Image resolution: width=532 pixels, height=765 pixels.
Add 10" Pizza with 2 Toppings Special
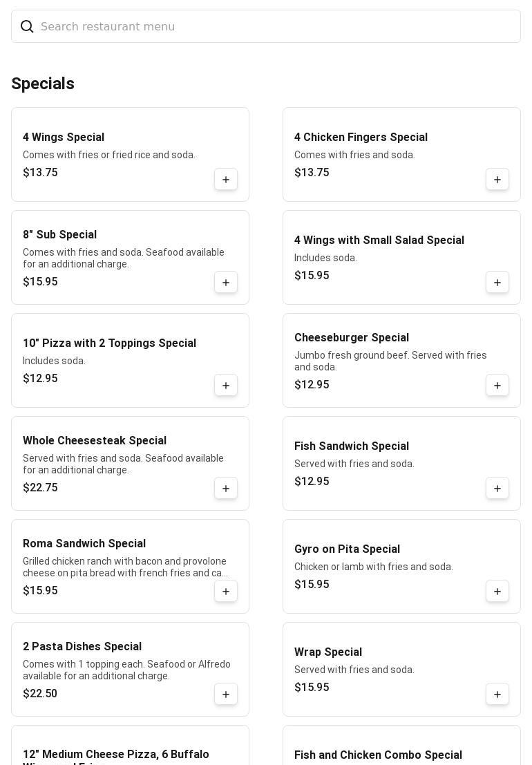click(x=226, y=386)
